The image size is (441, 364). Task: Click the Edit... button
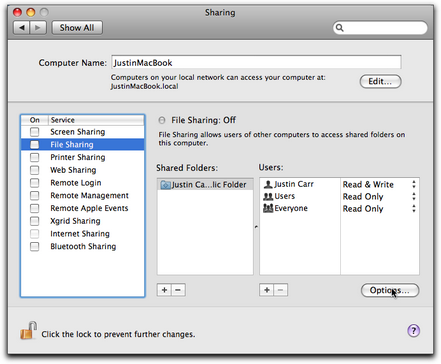point(380,81)
